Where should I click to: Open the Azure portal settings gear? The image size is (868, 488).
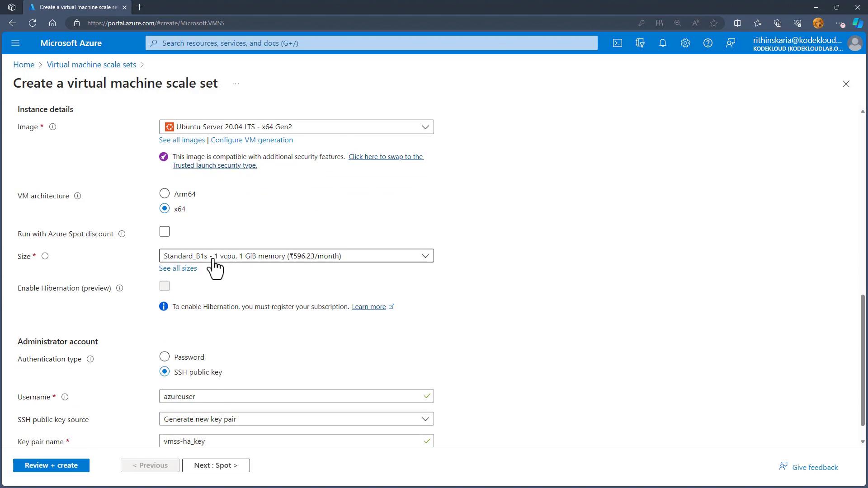pos(685,43)
